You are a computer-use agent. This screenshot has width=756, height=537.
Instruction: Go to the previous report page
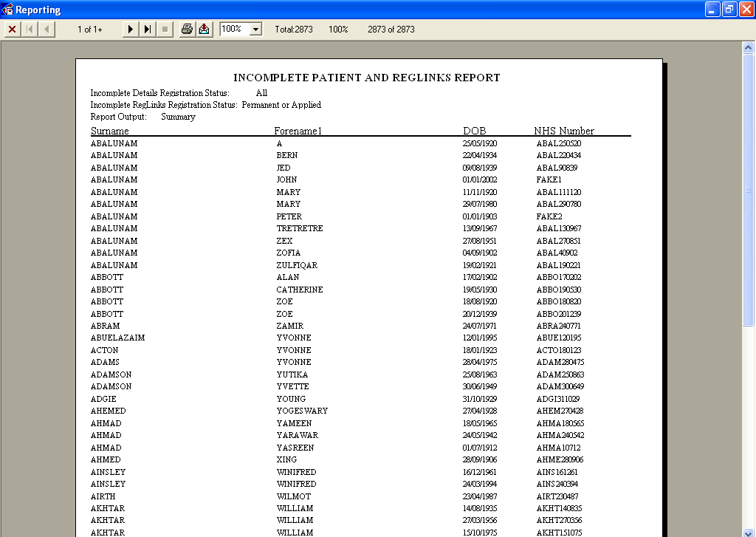(47, 30)
